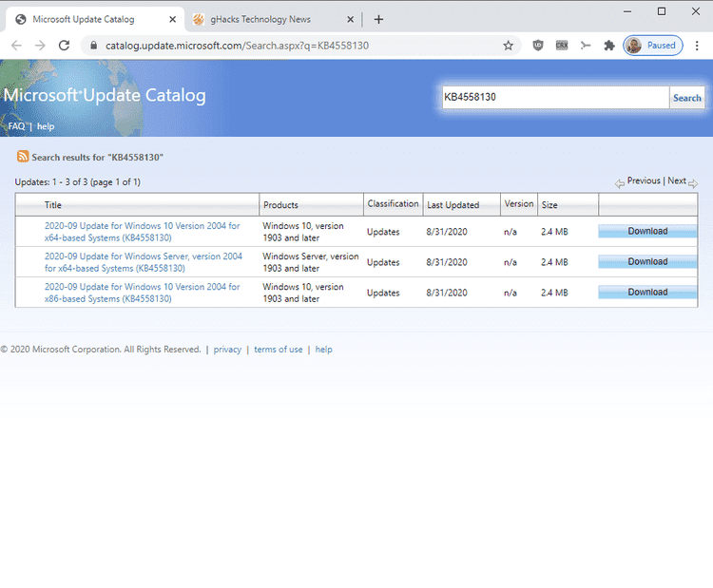Click the RSS feed icon
Image resolution: width=713 pixels, height=588 pixels.
coord(23,157)
